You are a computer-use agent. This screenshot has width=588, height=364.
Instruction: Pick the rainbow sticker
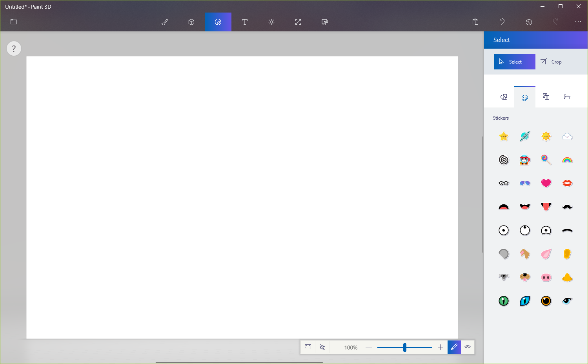(567, 160)
